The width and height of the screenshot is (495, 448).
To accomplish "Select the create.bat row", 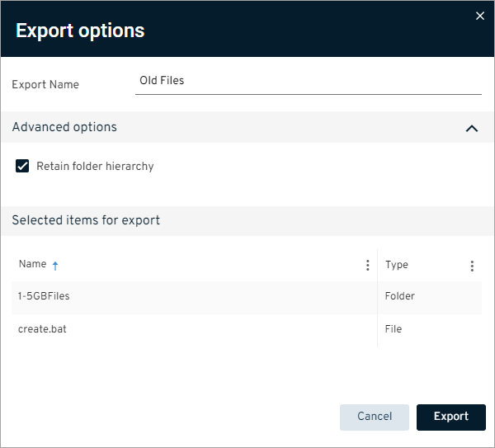I will click(x=247, y=330).
